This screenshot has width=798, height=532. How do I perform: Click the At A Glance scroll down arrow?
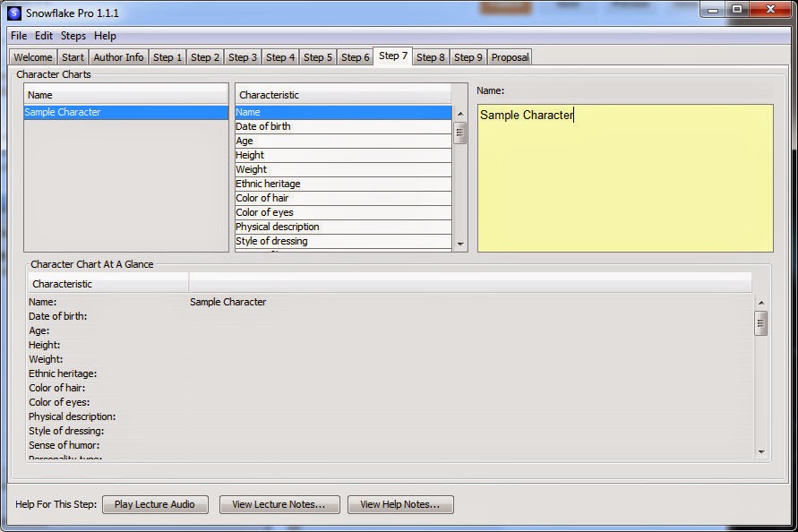[761, 451]
